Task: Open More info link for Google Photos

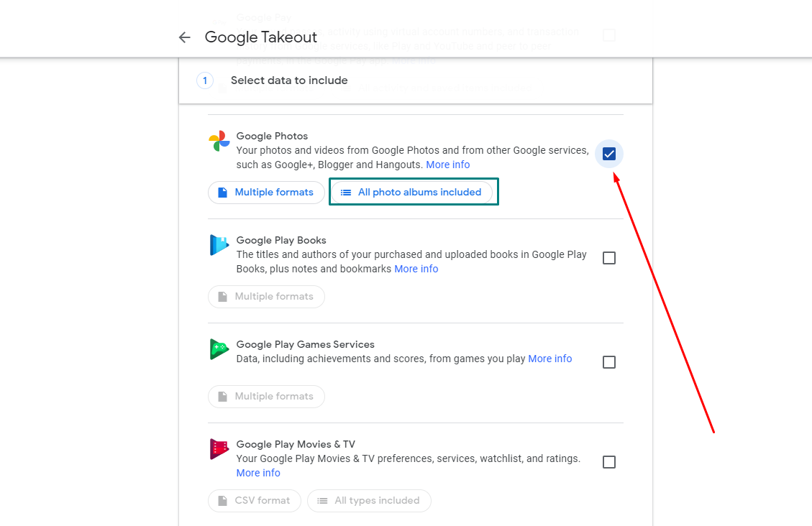Action: pos(448,165)
